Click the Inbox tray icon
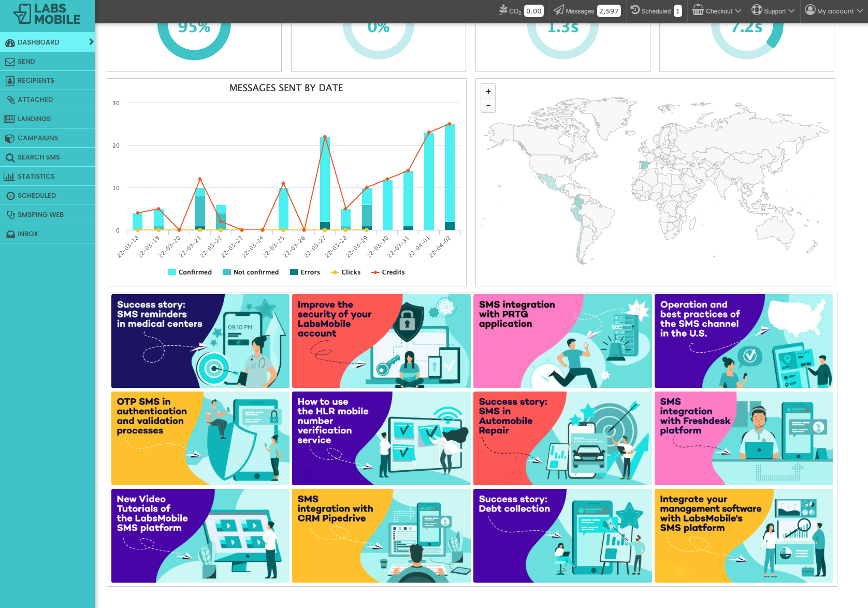Image resolution: width=868 pixels, height=608 pixels. click(x=10, y=234)
